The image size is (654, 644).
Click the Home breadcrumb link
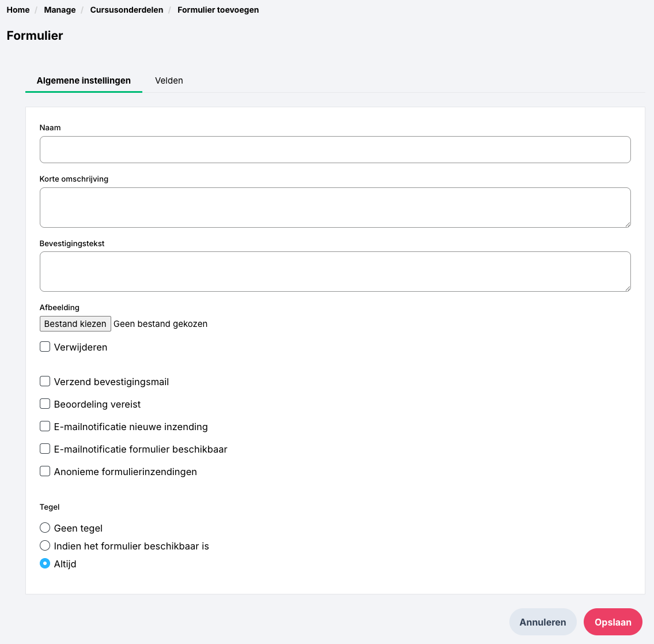[18, 10]
